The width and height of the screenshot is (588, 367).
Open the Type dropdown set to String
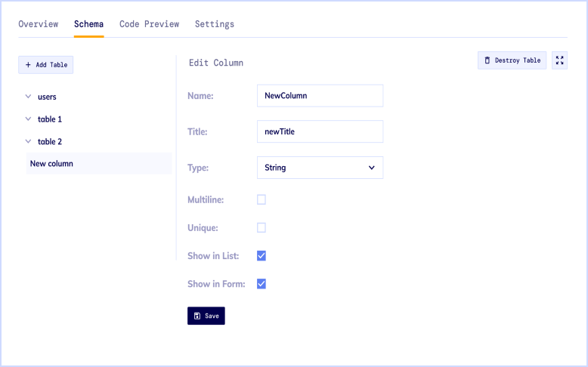[320, 168]
